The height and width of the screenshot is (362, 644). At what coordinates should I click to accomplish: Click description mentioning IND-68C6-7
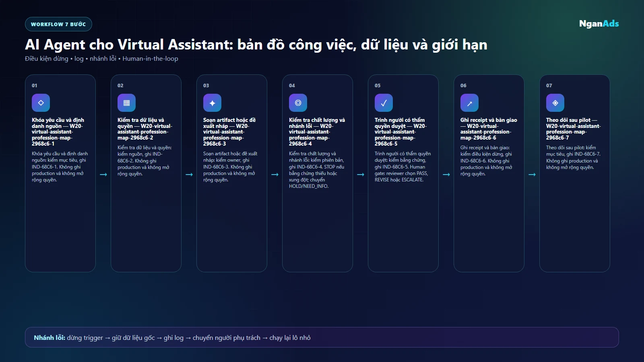point(573,158)
